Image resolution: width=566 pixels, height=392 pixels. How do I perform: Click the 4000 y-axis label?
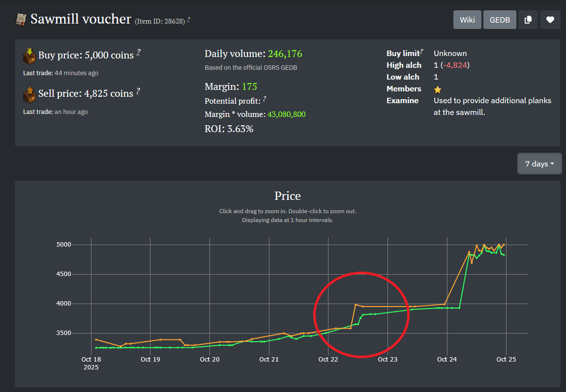click(64, 304)
